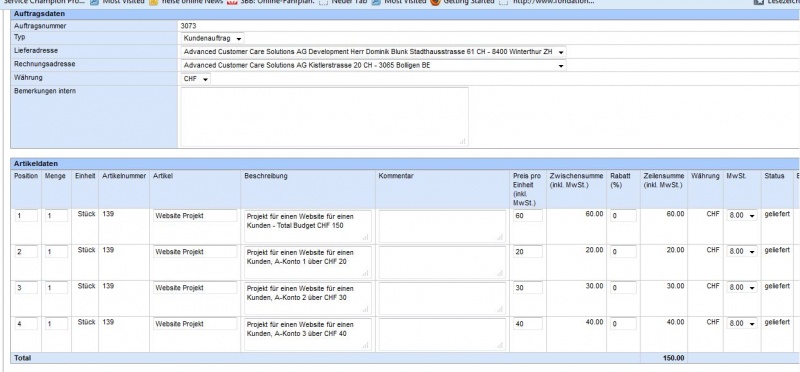The height and width of the screenshot is (372, 800).
Task: Click the resize handle of first Kommentar box
Action: tap(500, 237)
